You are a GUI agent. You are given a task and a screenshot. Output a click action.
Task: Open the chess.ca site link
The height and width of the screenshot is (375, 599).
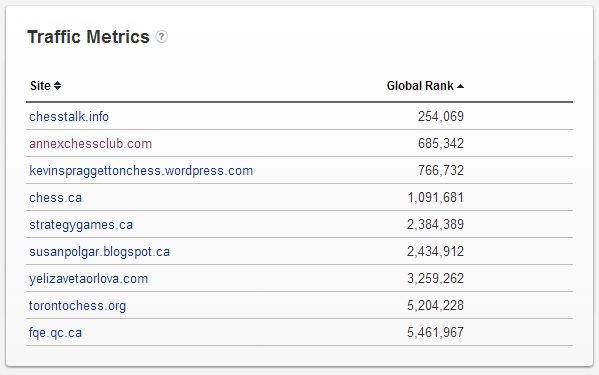pos(55,197)
